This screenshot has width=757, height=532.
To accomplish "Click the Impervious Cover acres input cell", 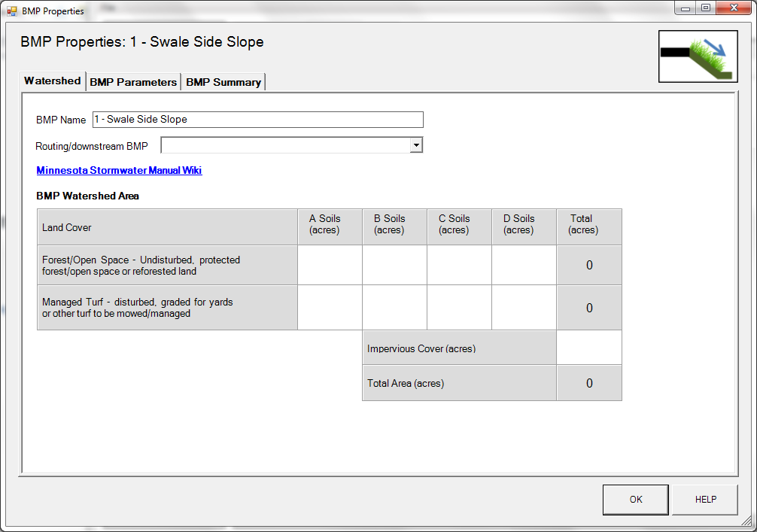I will [589, 348].
